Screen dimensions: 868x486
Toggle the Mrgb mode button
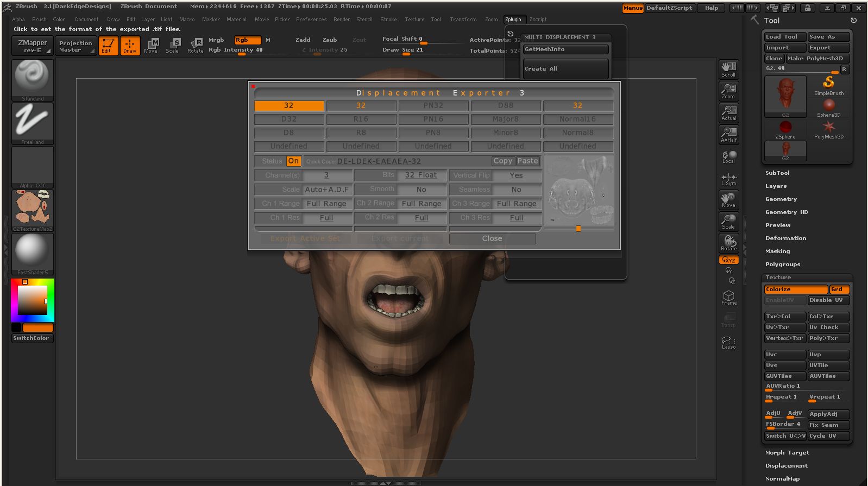tap(216, 40)
